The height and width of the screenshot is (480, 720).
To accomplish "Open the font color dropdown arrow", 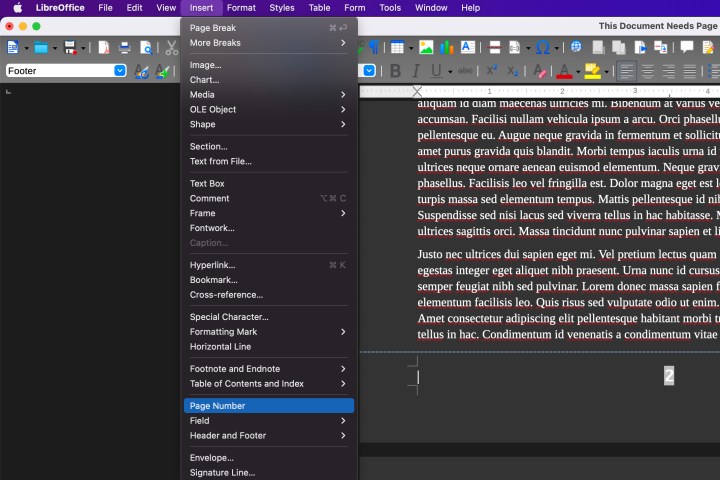I will 578,71.
